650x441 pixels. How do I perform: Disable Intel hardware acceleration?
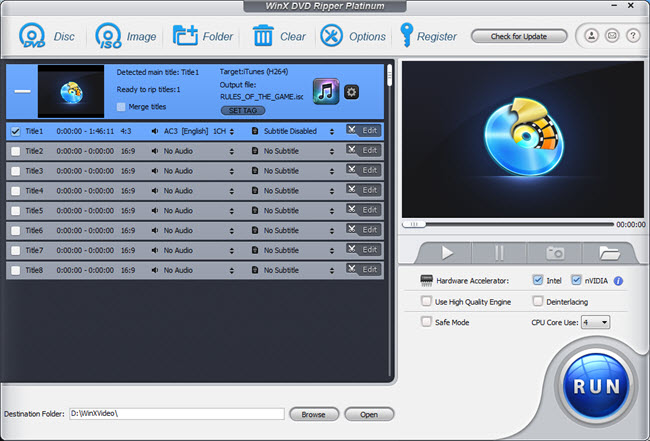538,280
